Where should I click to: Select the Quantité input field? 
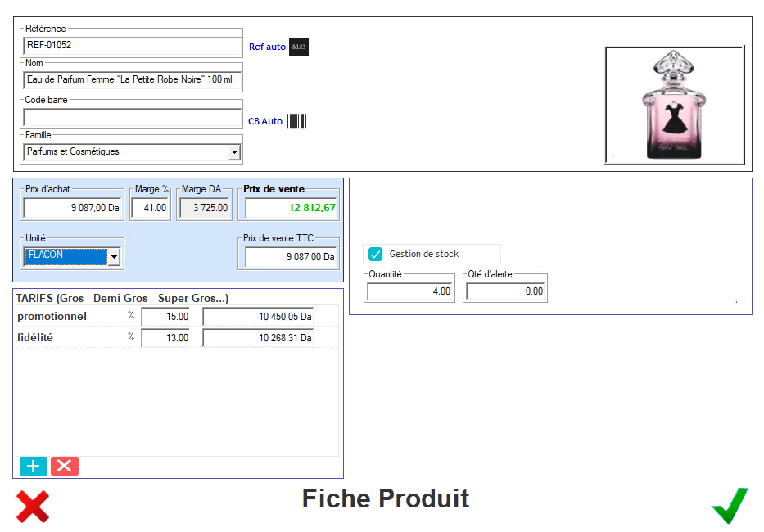409,291
